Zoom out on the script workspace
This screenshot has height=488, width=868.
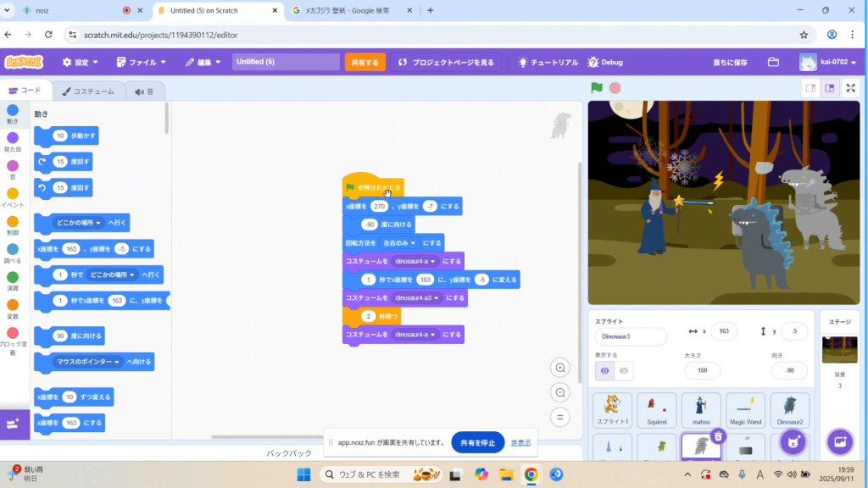pyautogui.click(x=560, y=393)
